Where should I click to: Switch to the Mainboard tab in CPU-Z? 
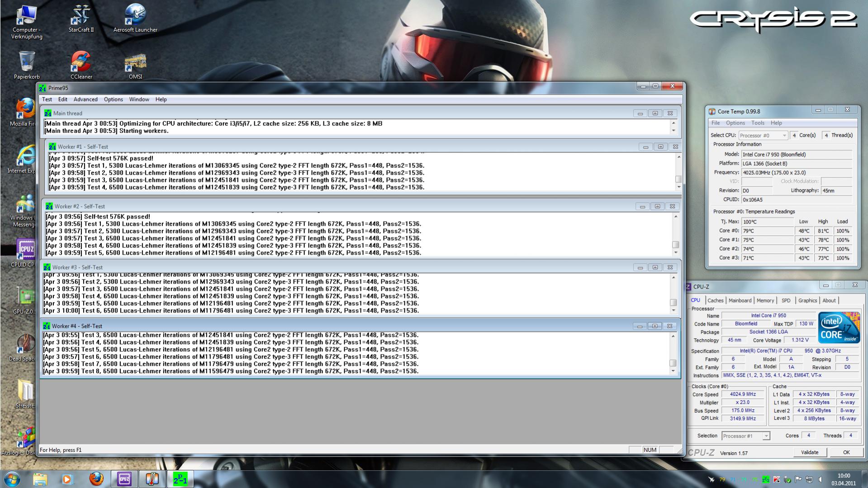[740, 300]
